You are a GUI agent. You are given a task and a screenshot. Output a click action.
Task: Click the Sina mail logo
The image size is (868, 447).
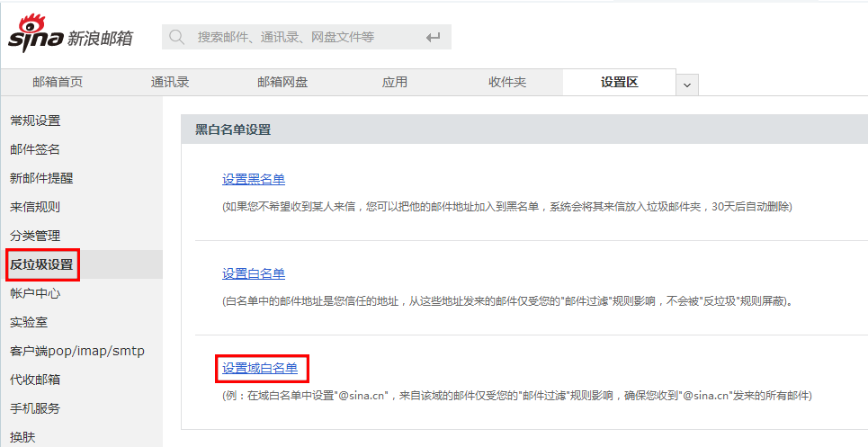point(70,34)
